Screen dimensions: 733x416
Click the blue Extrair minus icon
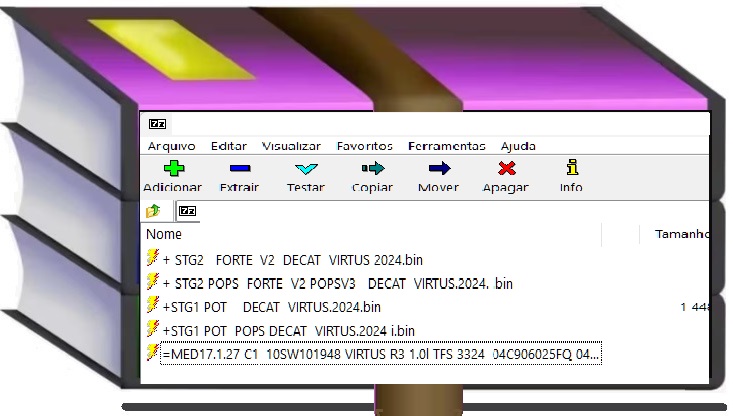(x=239, y=169)
